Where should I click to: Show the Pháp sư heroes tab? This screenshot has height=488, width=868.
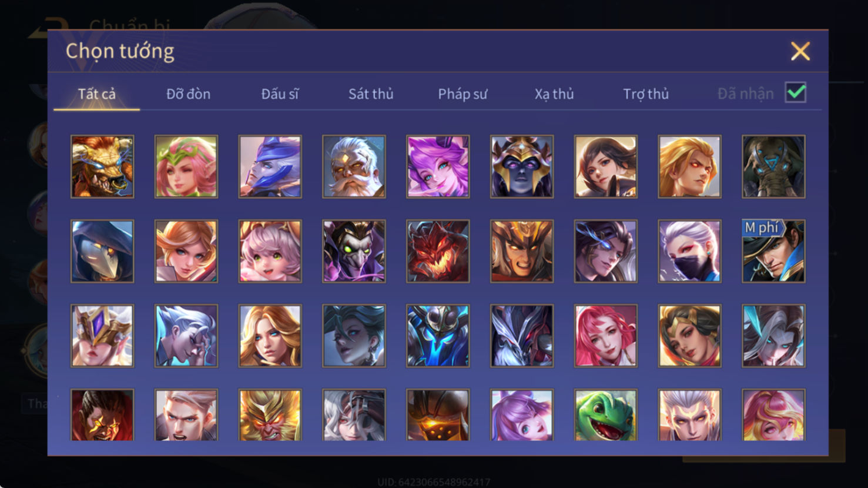(463, 94)
